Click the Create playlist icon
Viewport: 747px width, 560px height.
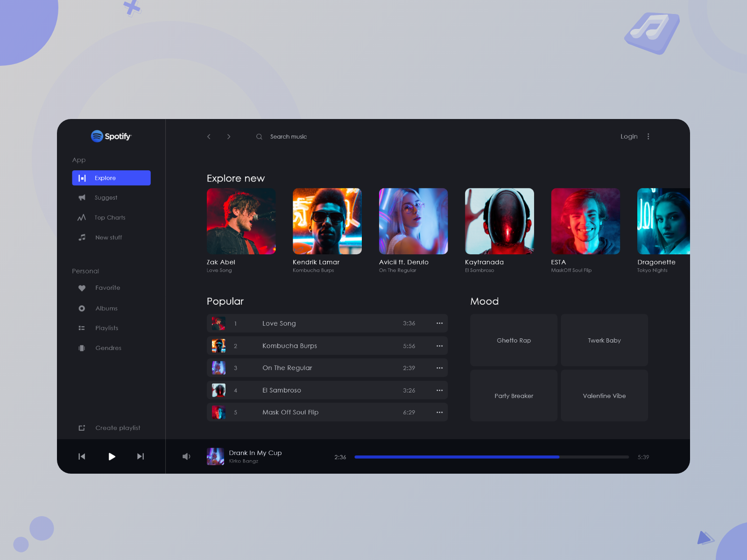tap(82, 428)
